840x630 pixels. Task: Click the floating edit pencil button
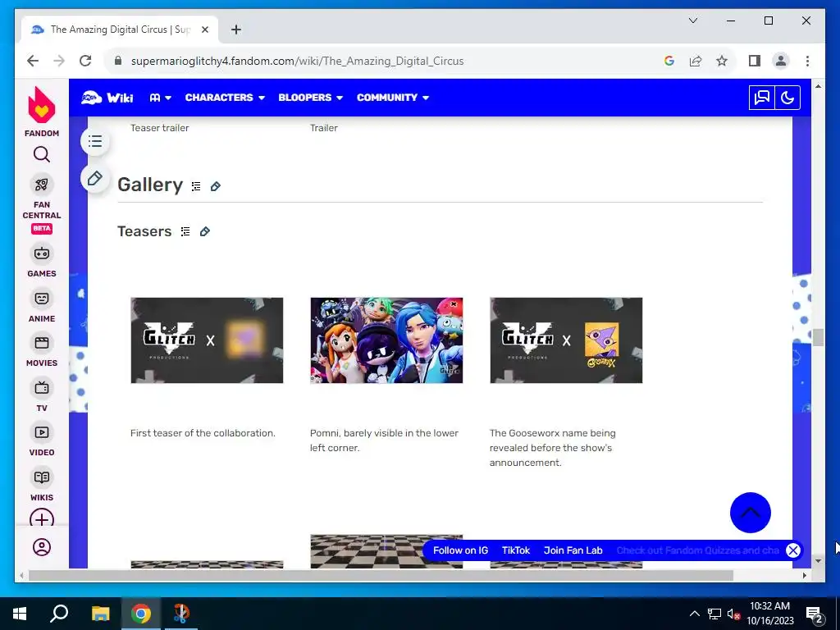point(95,178)
